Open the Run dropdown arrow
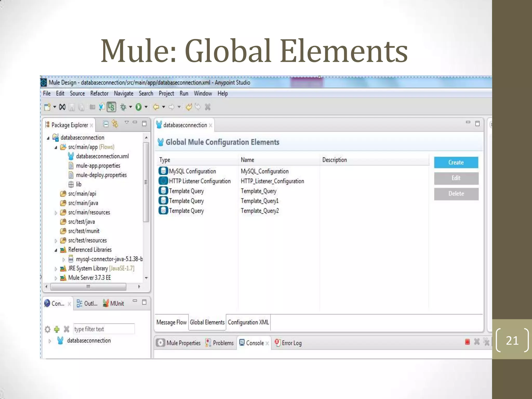This screenshot has width=532, height=399. [x=146, y=107]
